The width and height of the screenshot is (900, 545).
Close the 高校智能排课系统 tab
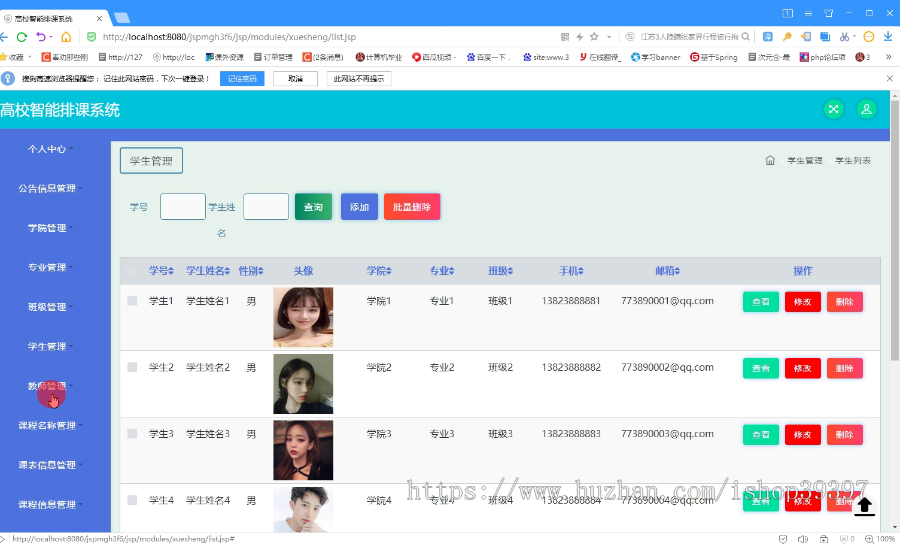point(99,18)
